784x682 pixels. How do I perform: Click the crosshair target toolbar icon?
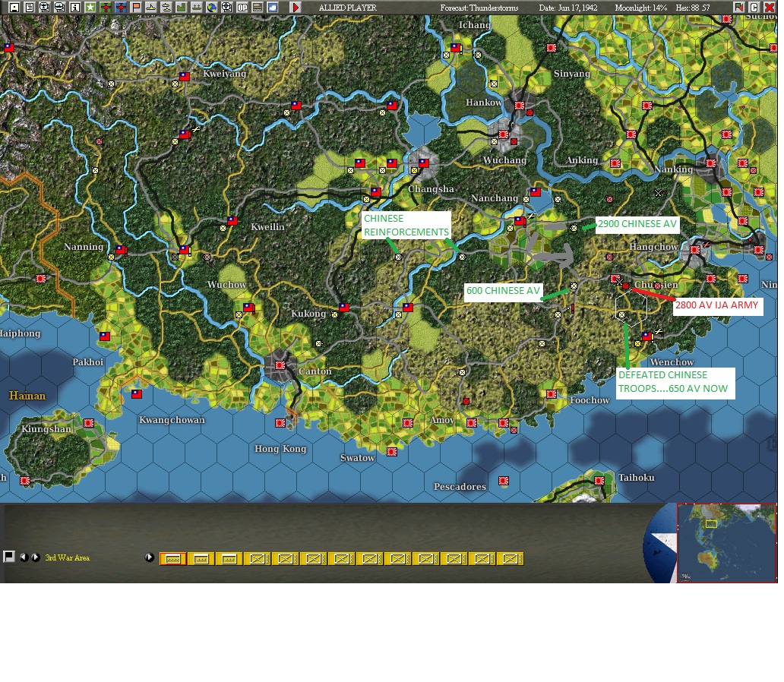[x=227, y=7]
